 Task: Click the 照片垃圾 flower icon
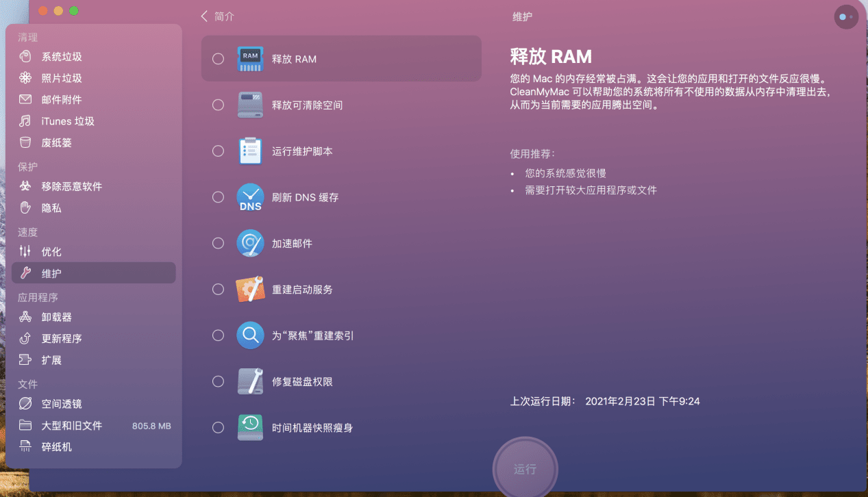[x=25, y=78]
